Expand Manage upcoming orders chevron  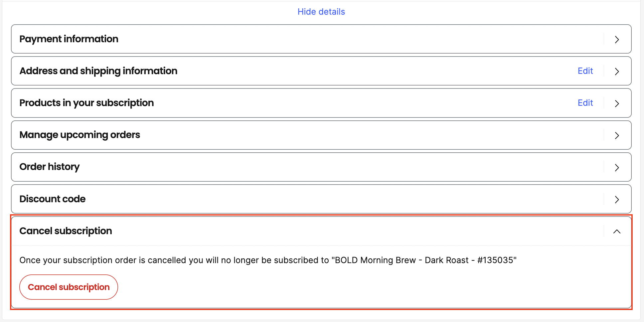tap(617, 135)
